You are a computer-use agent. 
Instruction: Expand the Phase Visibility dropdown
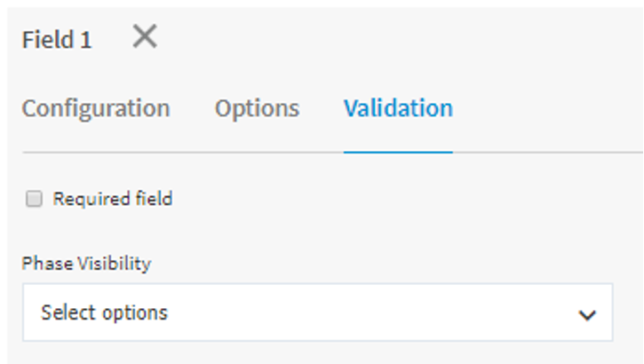coord(317,313)
